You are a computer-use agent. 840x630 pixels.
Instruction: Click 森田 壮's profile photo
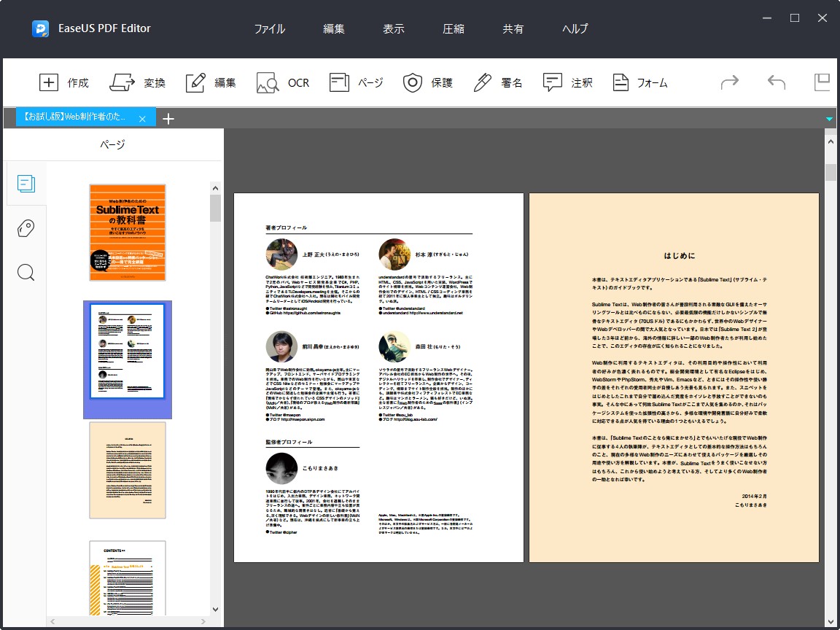pyautogui.click(x=394, y=346)
